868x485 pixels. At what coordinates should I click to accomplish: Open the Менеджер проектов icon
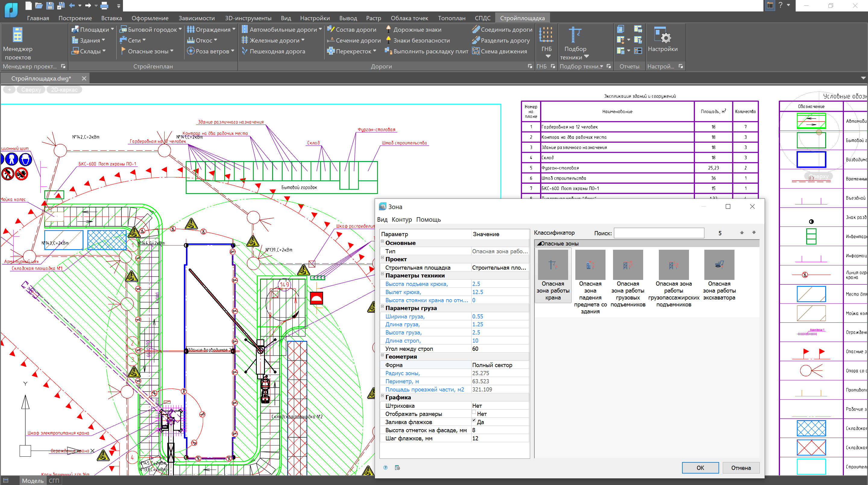click(17, 35)
